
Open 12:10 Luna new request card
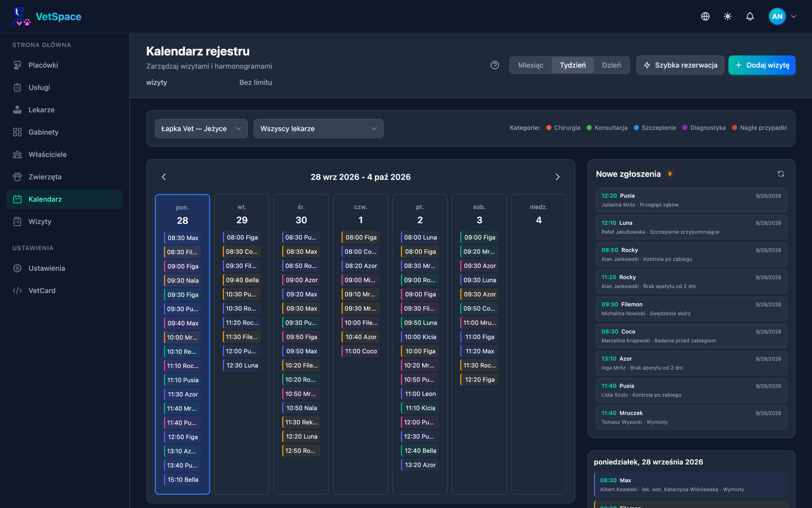pyautogui.click(x=691, y=227)
